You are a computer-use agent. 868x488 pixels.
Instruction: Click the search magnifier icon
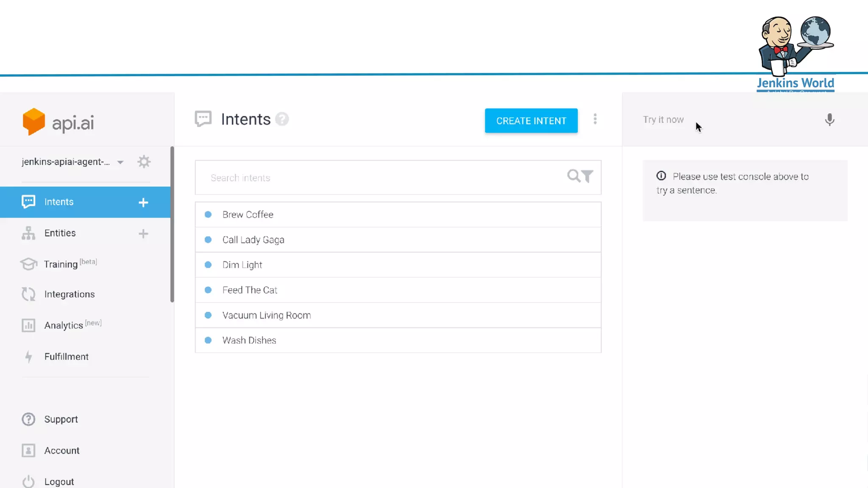pyautogui.click(x=573, y=176)
